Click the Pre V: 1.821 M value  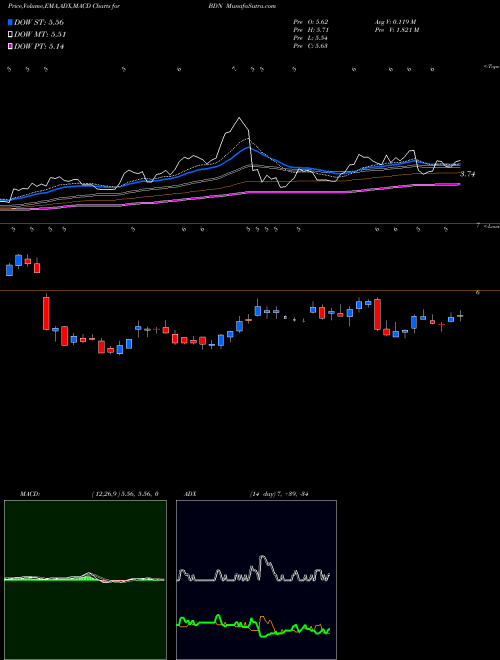396,30
